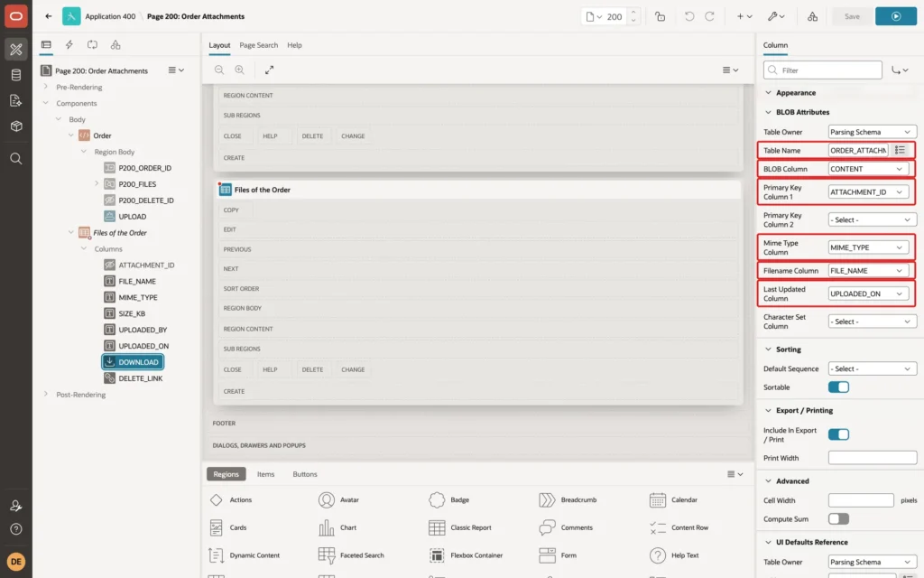Switch to the Layout tab
The image size is (924, 578).
(219, 45)
